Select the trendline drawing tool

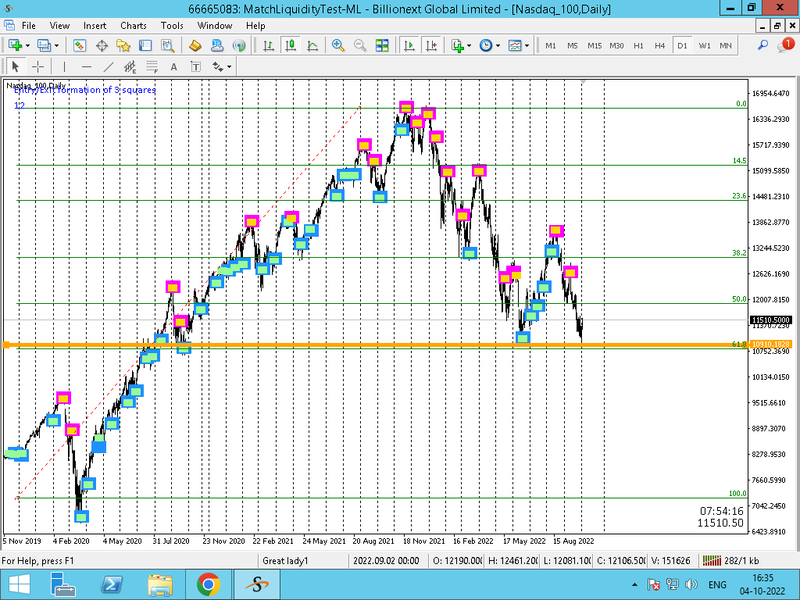click(x=108, y=67)
